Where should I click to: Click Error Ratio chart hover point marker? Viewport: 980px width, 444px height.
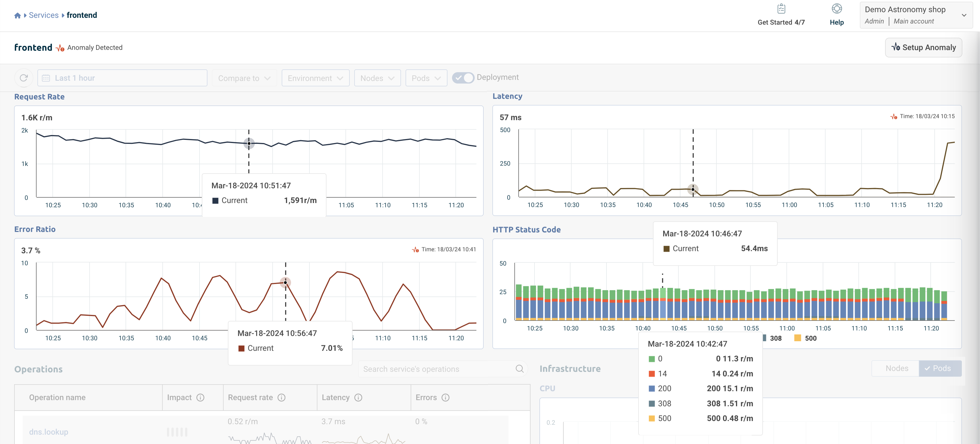coord(285,282)
